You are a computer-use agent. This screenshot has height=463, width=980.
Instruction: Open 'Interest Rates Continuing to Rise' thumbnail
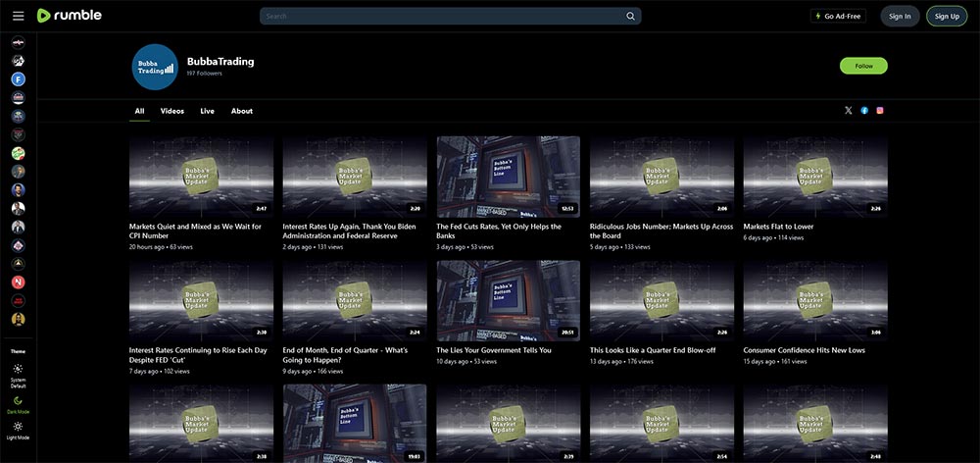(201, 301)
